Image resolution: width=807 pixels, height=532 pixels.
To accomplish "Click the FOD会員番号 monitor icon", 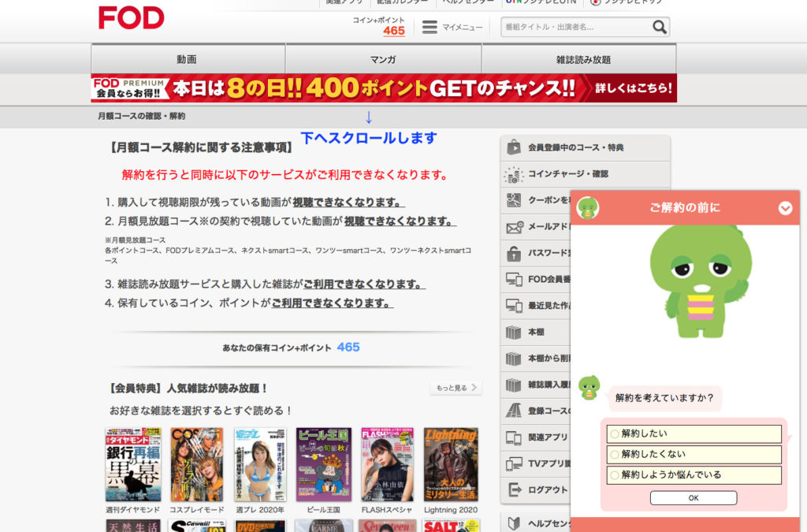I will pos(514,279).
